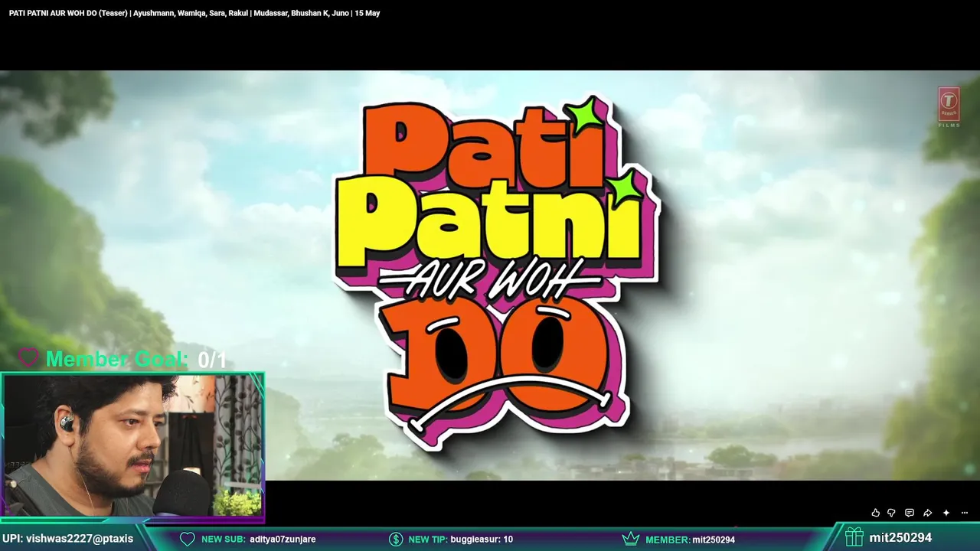
Task: Click the video title text at top
Action: click(x=194, y=13)
